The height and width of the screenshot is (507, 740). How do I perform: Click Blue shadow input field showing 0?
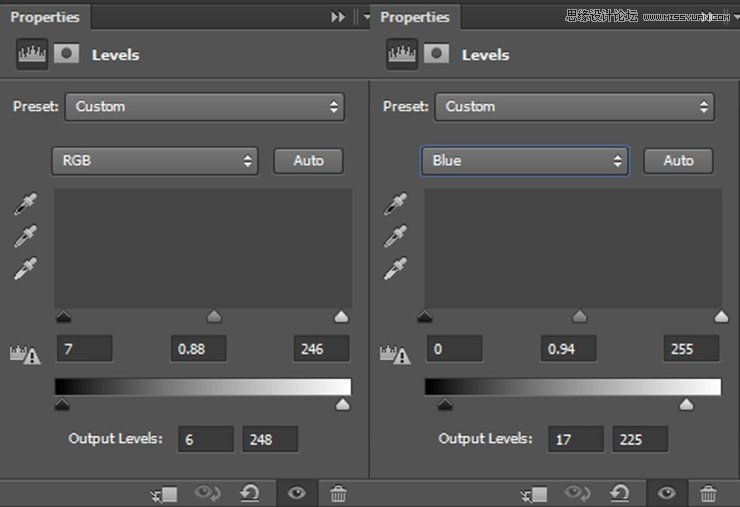tap(455, 349)
